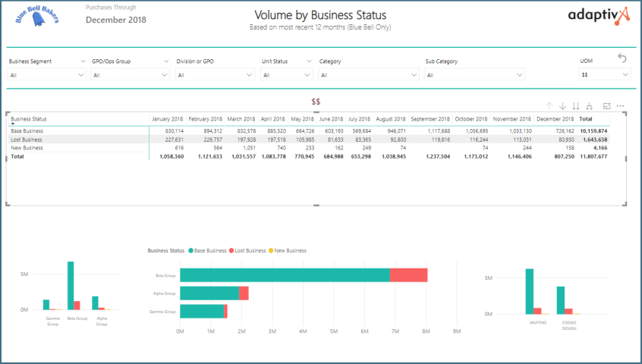Go to next level double-arrow icon
642x364 pixels.
pos(576,106)
